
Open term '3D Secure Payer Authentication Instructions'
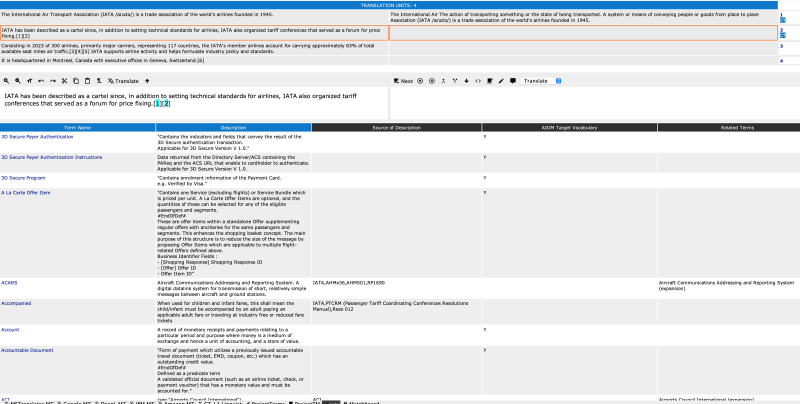click(52, 157)
